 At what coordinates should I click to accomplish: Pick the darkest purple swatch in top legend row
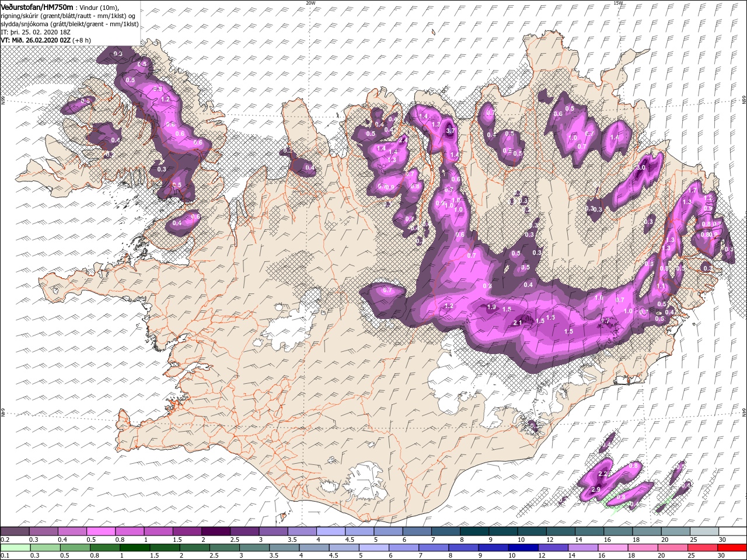click(x=215, y=531)
